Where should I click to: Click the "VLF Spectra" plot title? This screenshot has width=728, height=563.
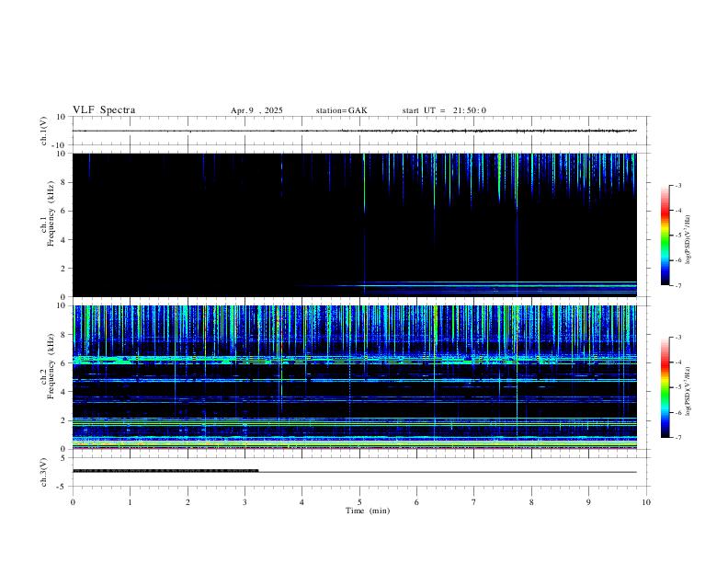point(104,110)
